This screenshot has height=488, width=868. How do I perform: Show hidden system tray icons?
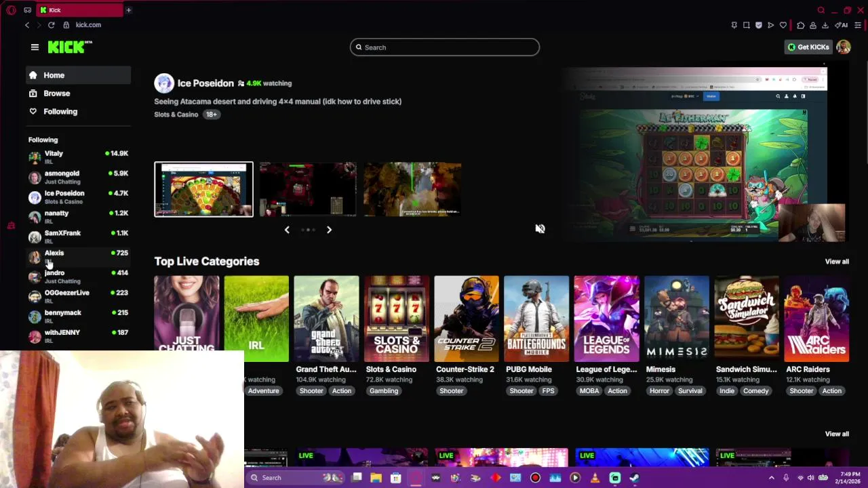[x=771, y=478]
